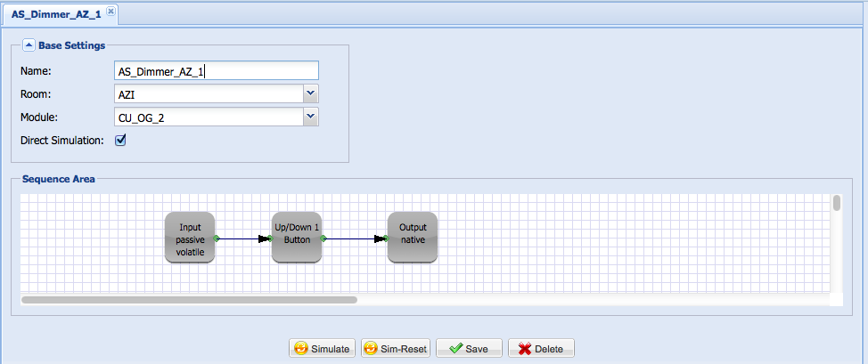Select the Up/Down 1 Button block
This screenshot has height=364, width=868.
pyautogui.click(x=297, y=238)
